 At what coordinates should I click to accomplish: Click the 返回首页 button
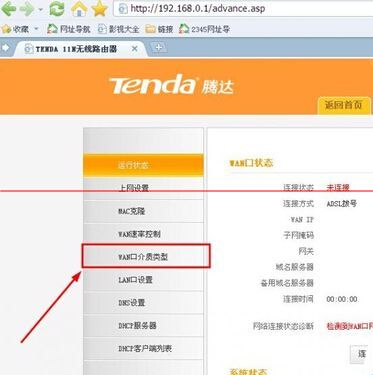[344, 105]
